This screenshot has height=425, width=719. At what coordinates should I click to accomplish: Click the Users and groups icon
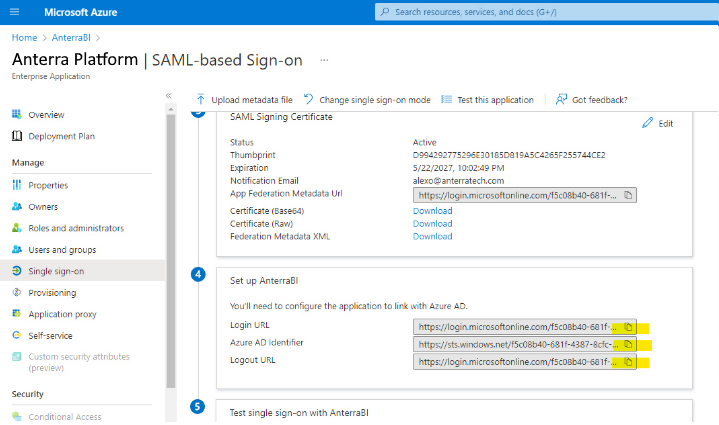click(17, 249)
